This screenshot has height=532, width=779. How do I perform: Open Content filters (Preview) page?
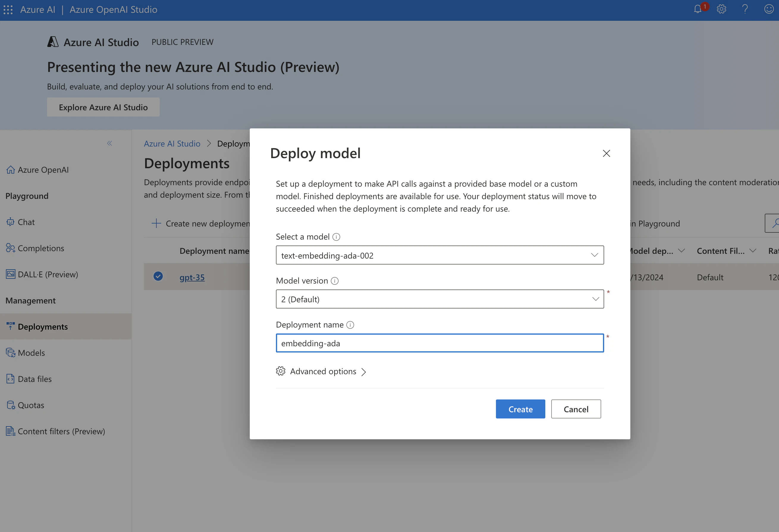point(56,431)
